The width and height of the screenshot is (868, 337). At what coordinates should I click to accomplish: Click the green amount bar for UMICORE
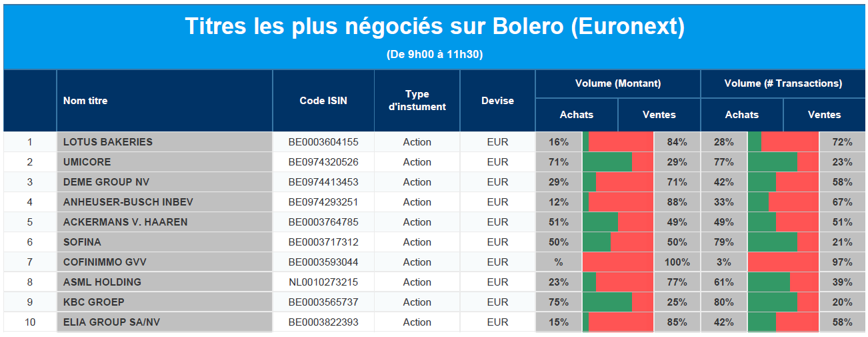607,162
